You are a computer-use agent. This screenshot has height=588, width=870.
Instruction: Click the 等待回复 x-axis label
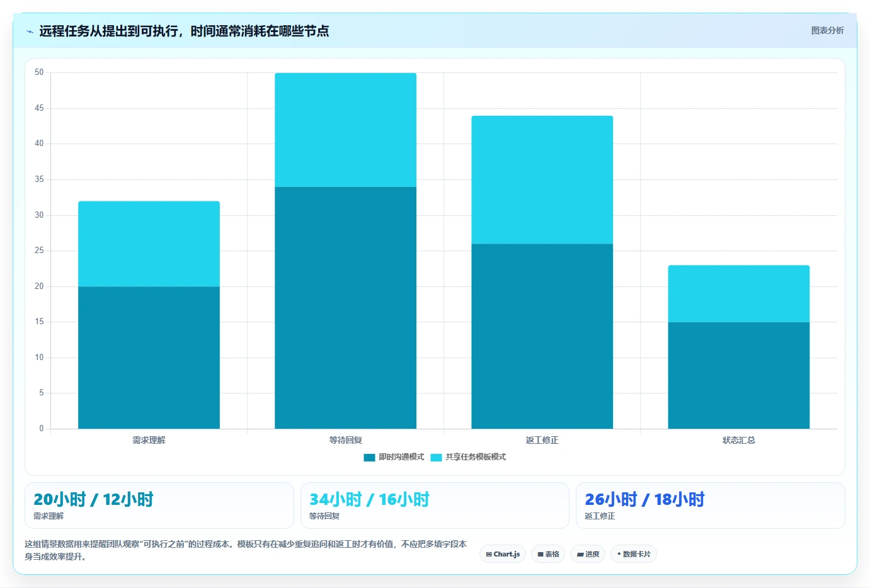[345, 440]
